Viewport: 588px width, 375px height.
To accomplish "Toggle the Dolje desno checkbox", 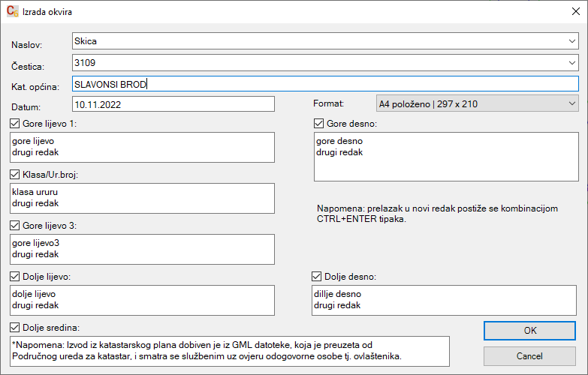I will (316, 277).
